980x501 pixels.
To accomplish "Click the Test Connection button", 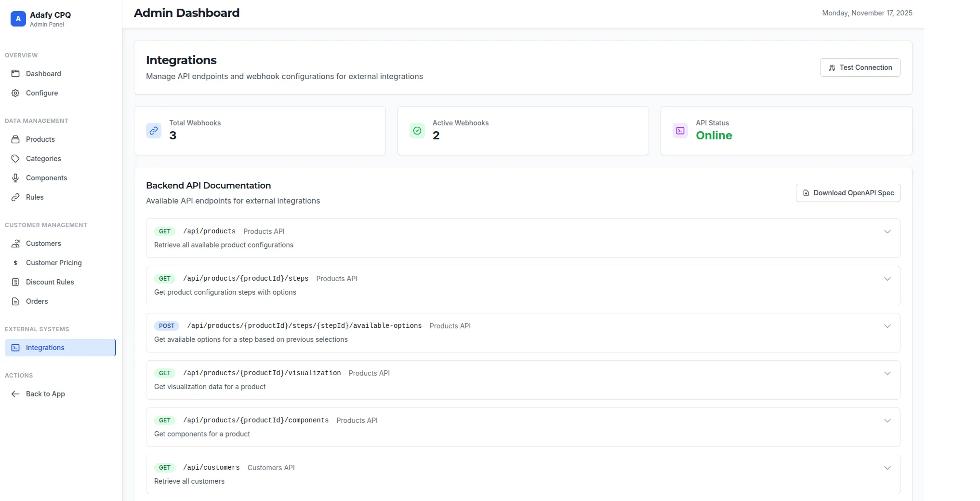I will click(x=860, y=68).
